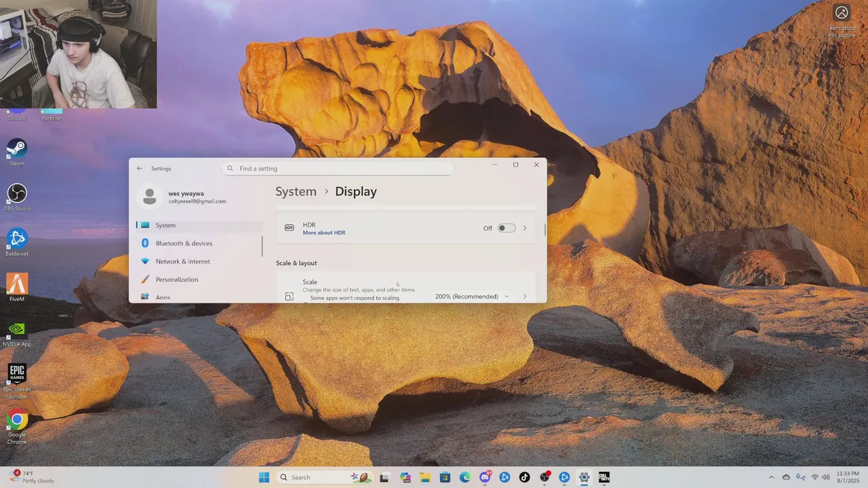Open the 200% (Recommended) scale dropdown
The image size is (868, 488).
(472, 297)
